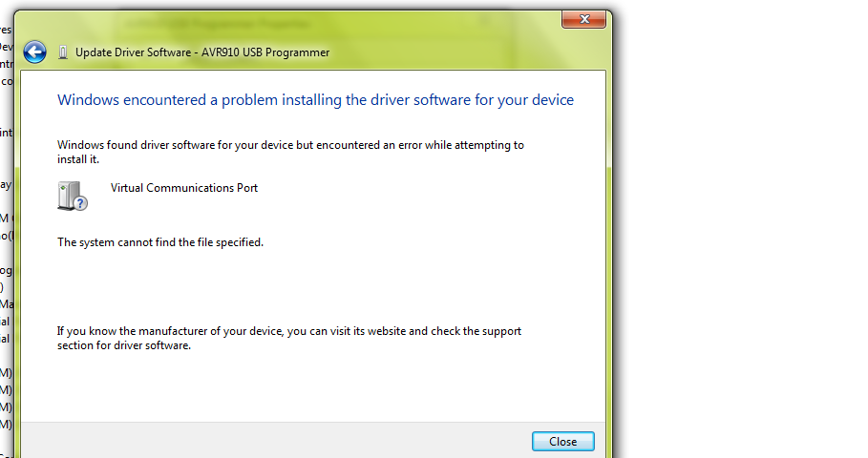Click the 'Update Driver Software' title text

(x=133, y=52)
